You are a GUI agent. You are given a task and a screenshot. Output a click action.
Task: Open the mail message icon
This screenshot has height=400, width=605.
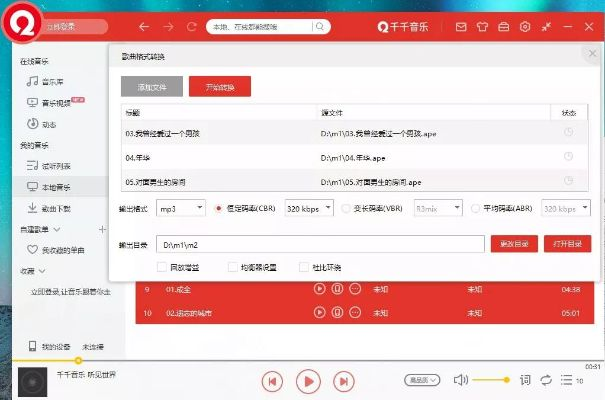coord(460,26)
